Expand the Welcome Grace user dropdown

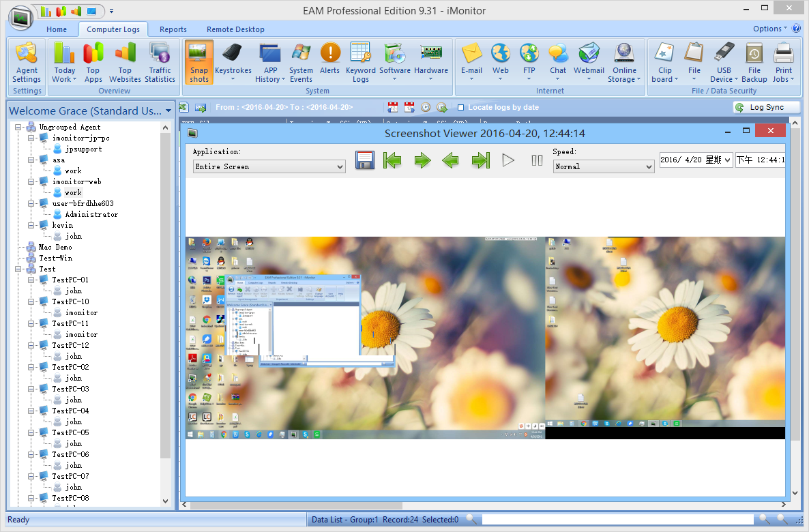[168, 110]
